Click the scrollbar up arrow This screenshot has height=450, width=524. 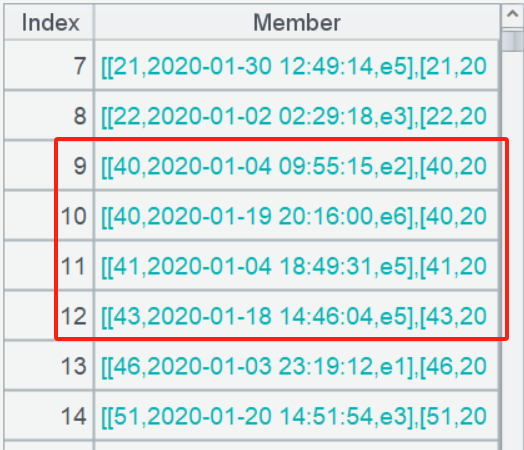[x=512, y=15]
